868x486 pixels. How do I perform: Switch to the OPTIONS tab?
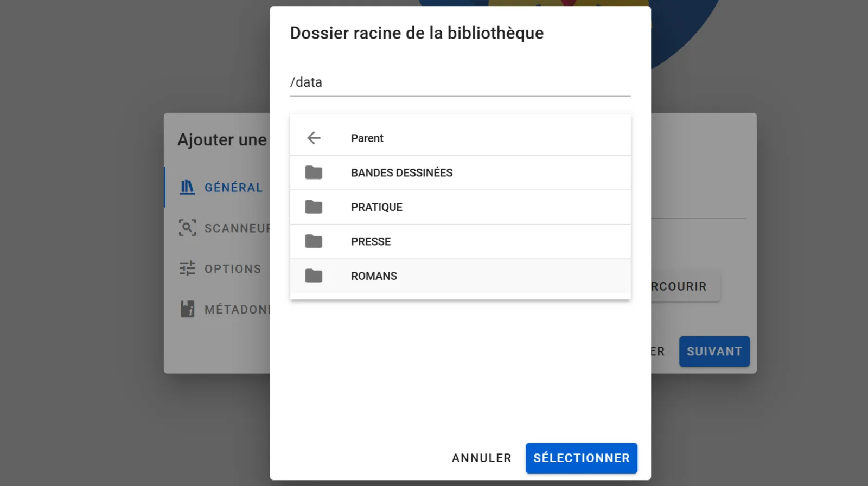pyautogui.click(x=233, y=269)
